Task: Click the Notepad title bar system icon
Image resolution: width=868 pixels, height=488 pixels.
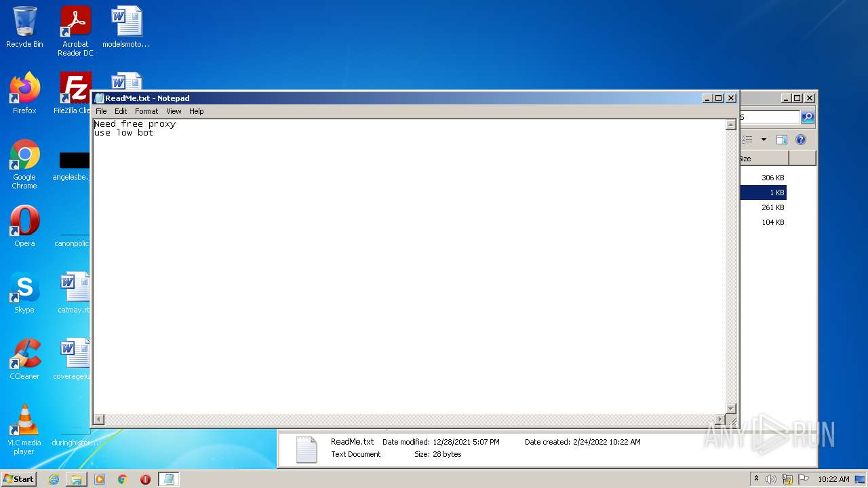Action: 99,98
